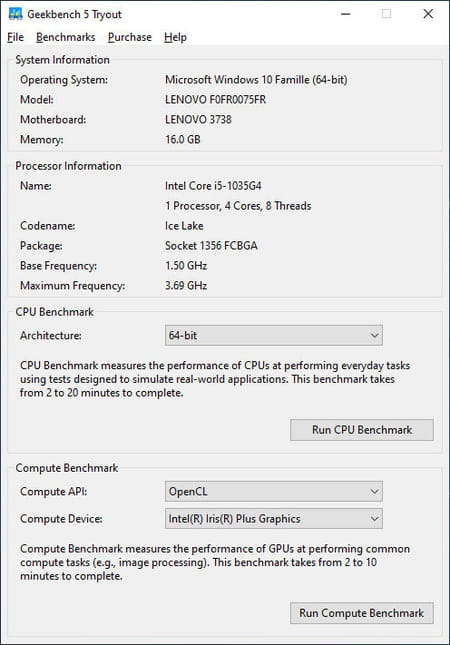This screenshot has height=645, width=450.
Task: Open the Compute Device dropdown
Action: 274,518
